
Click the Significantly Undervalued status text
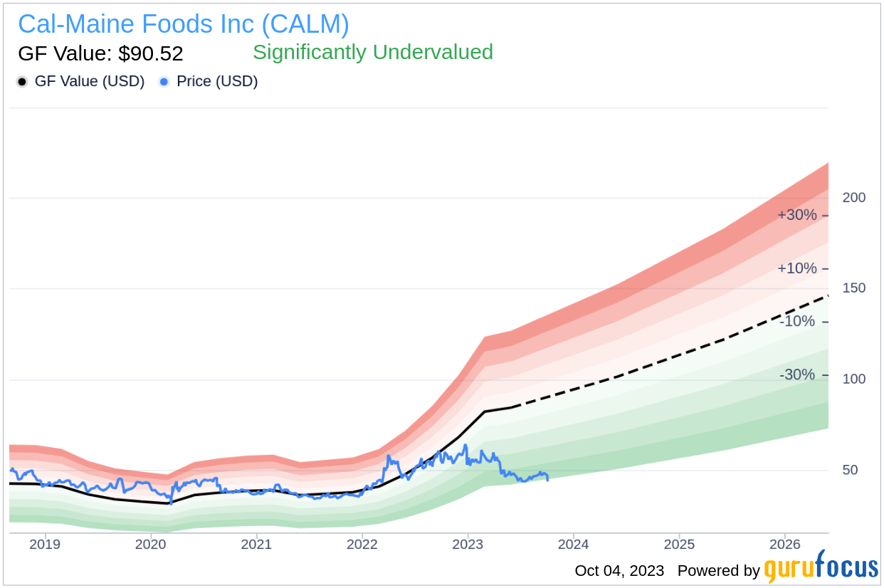click(x=373, y=53)
